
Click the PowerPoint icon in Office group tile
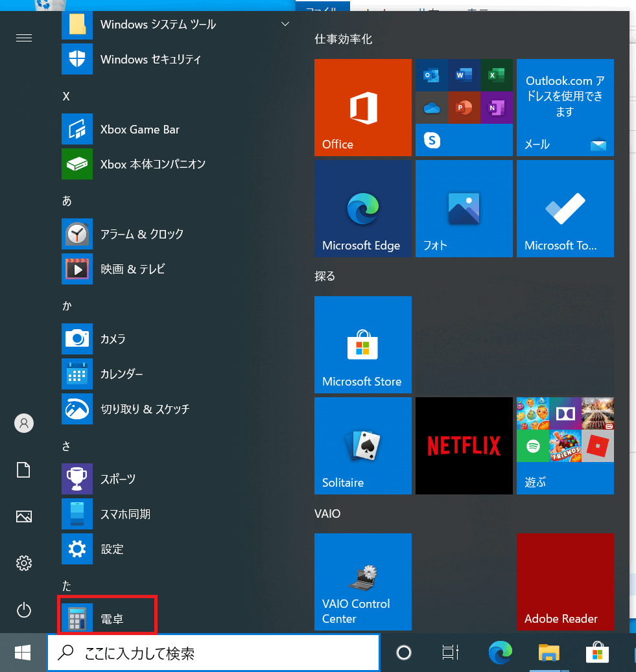464,108
